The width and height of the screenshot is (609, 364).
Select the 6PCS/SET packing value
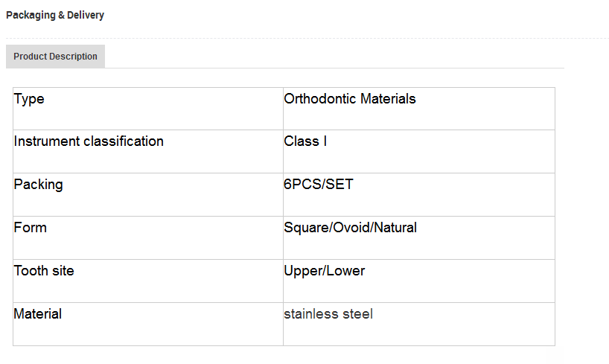point(318,185)
